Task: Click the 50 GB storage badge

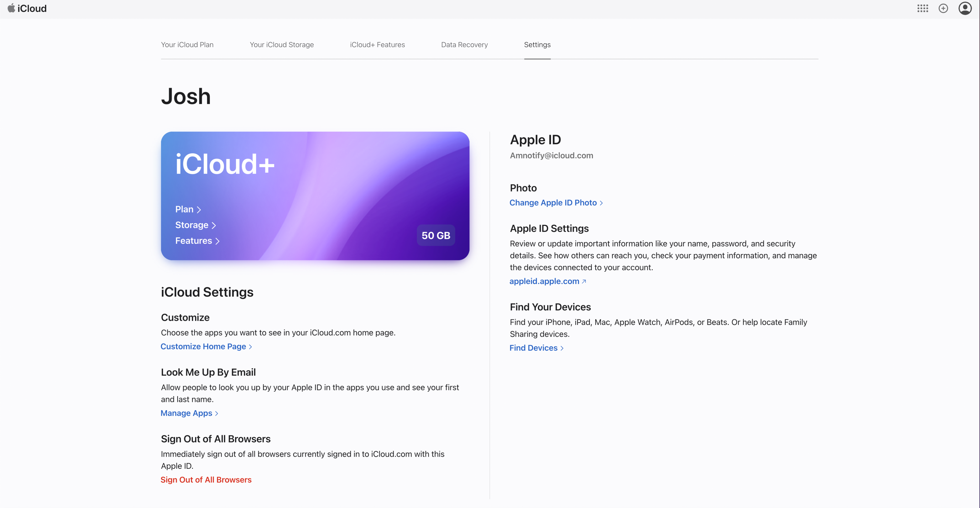Action: (x=436, y=236)
